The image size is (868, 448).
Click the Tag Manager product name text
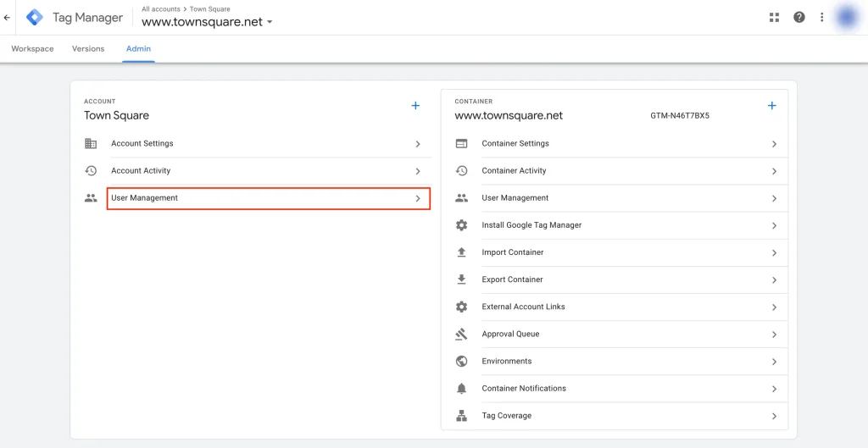click(87, 17)
